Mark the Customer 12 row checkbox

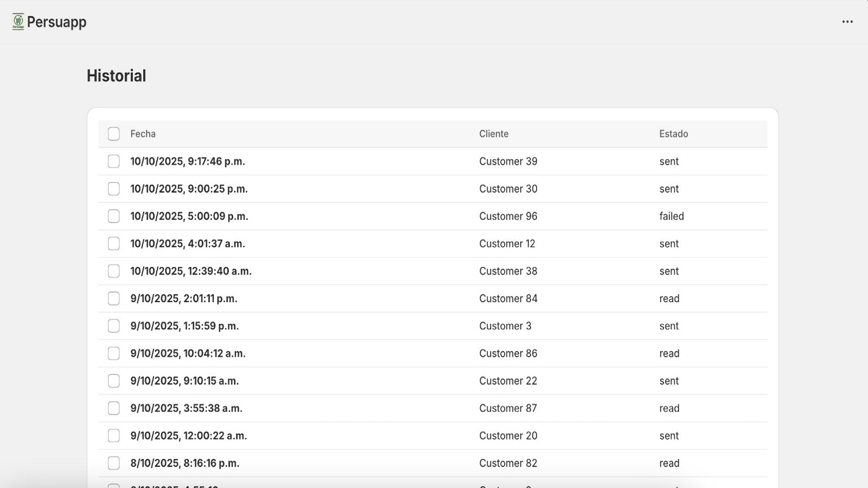(x=113, y=244)
